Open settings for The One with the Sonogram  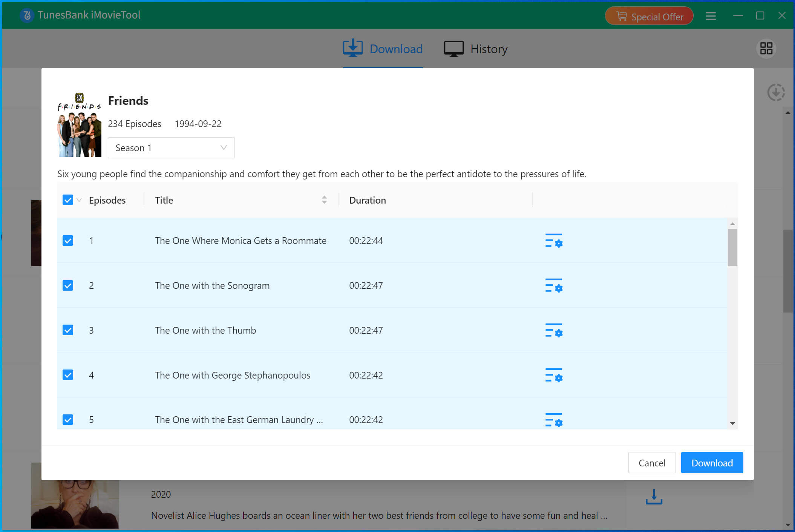554,285
